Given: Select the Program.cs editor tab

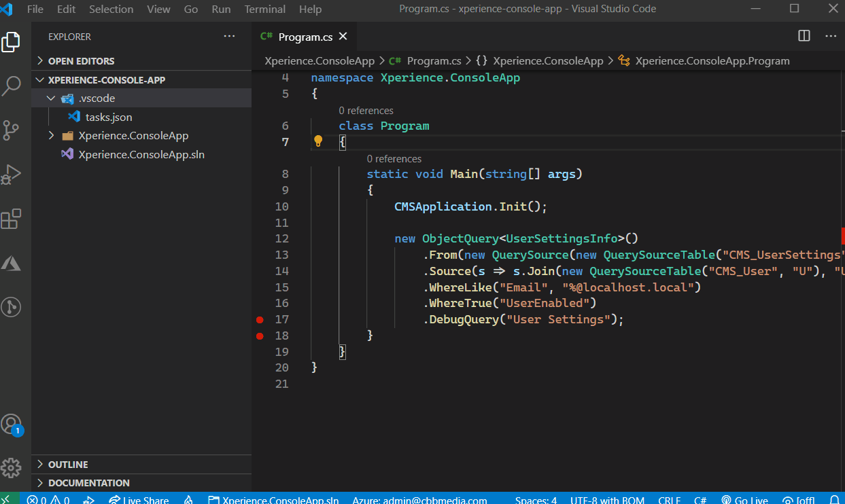Looking at the screenshot, I should click(304, 37).
